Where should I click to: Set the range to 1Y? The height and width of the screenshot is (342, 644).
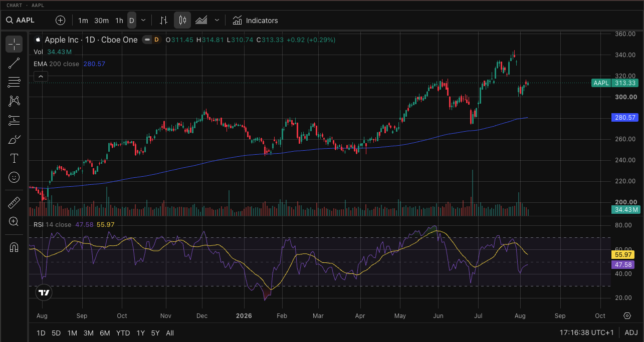point(141,333)
